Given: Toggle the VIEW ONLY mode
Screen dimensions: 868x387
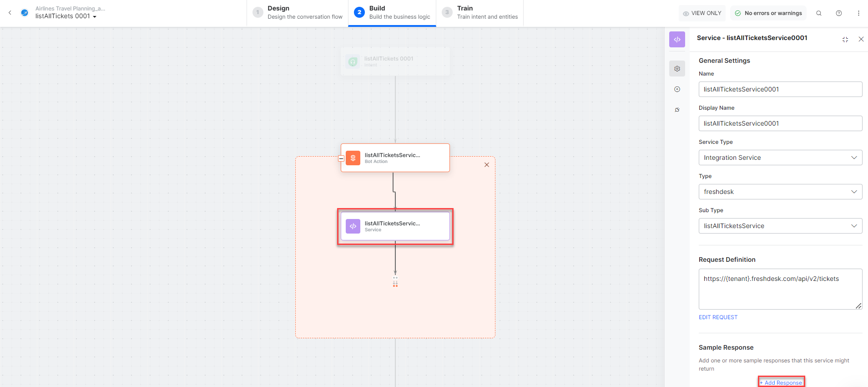Looking at the screenshot, I should click(702, 13).
